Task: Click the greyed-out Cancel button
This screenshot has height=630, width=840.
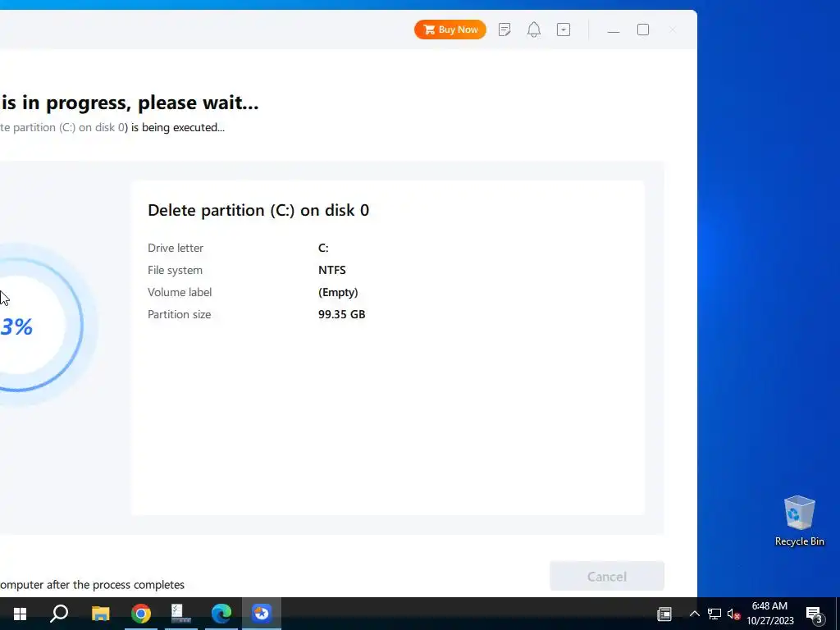Action: click(607, 577)
